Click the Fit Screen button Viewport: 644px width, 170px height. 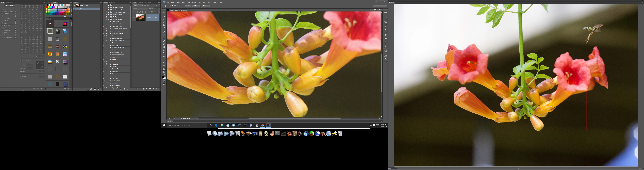tap(196, 6)
